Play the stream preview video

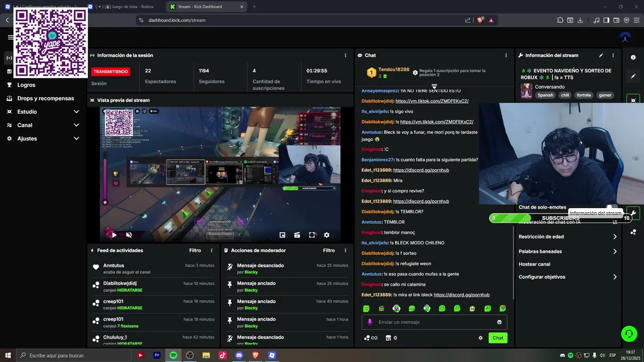coord(114,235)
